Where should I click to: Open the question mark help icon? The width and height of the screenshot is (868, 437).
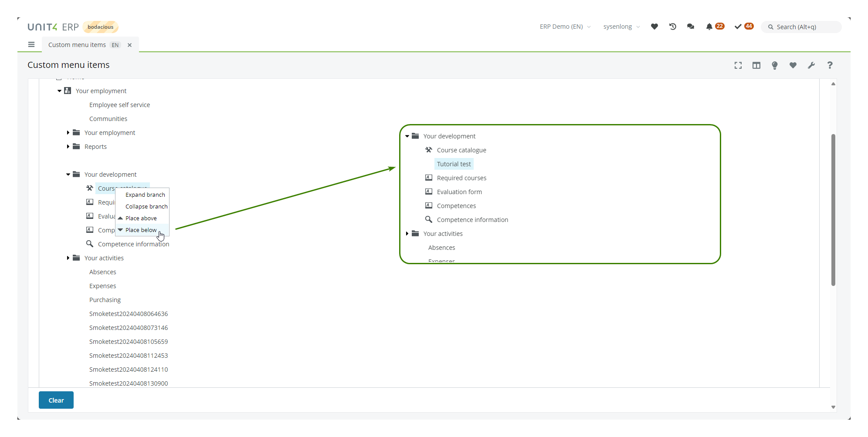(x=830, y=65)
